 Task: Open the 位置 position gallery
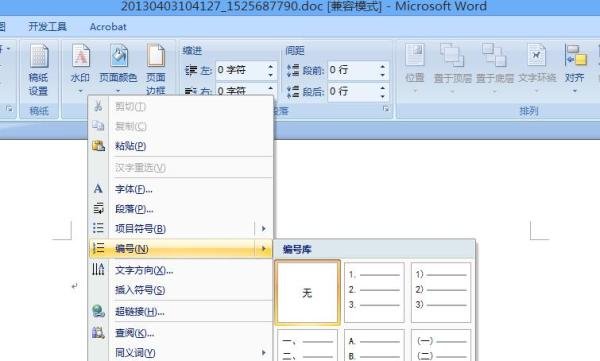coord(415,68)
